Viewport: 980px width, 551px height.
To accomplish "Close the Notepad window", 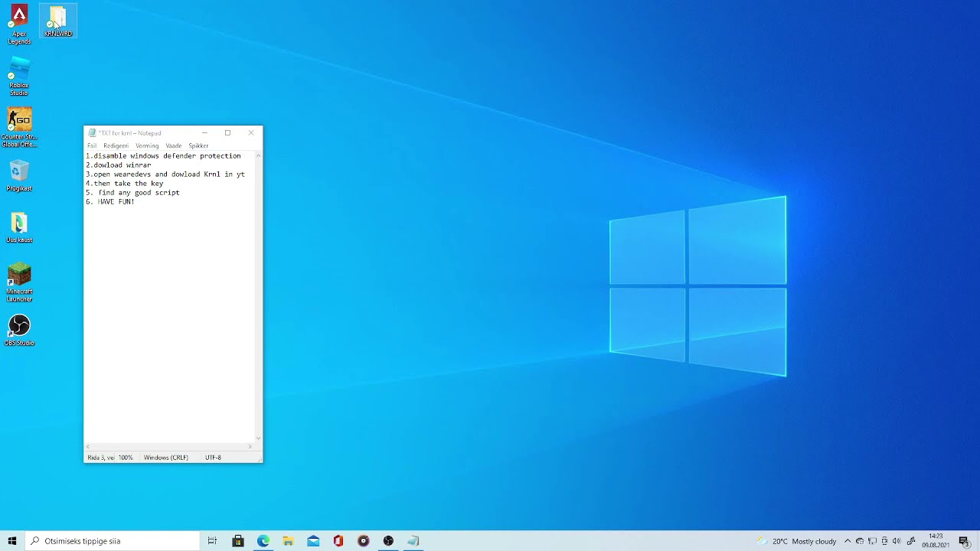I will (251, 133).
